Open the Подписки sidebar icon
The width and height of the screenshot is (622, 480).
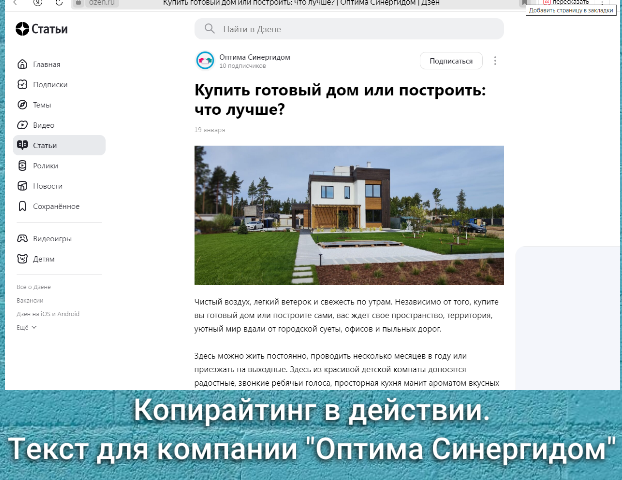(x=22, y=84)
